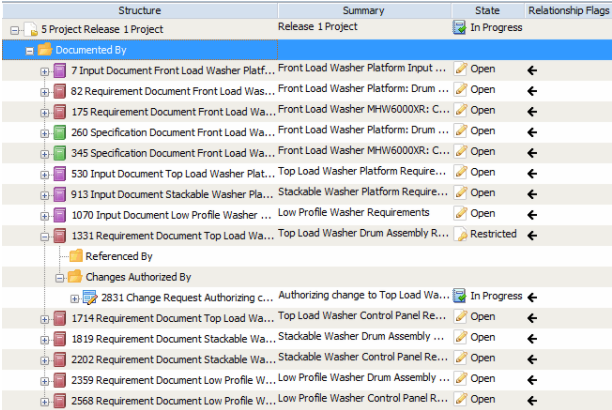Click 'Open' state text on row 2359

coord(482,378)
